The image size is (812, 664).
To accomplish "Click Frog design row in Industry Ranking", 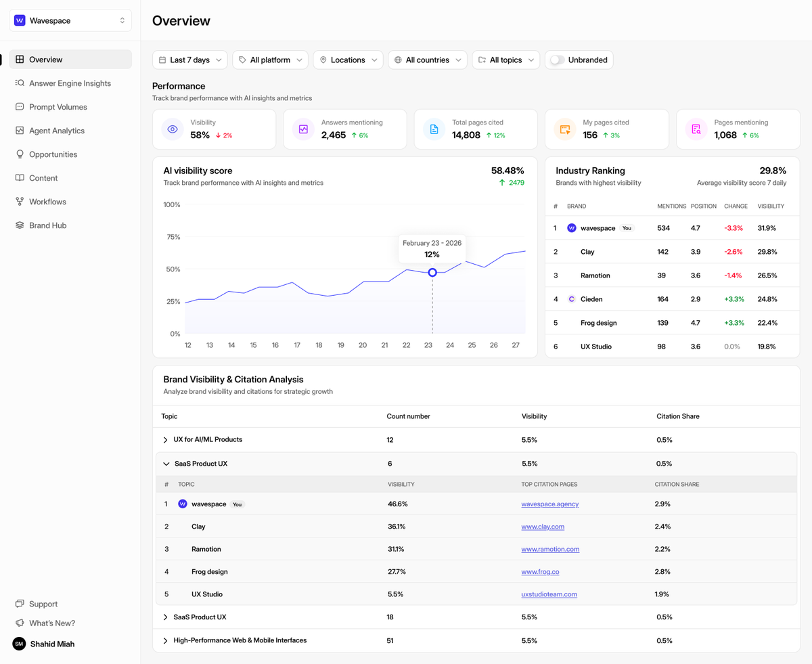I will [672, 323].
